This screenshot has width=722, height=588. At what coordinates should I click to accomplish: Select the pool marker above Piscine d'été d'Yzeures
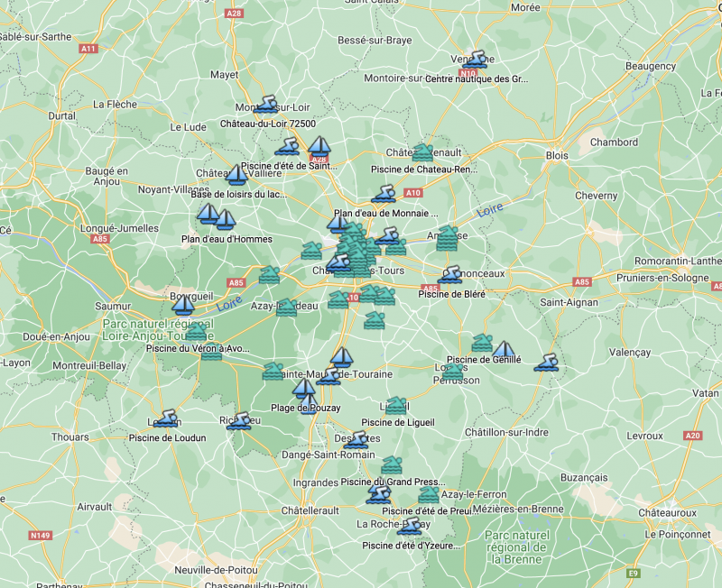tap(408, 526)
